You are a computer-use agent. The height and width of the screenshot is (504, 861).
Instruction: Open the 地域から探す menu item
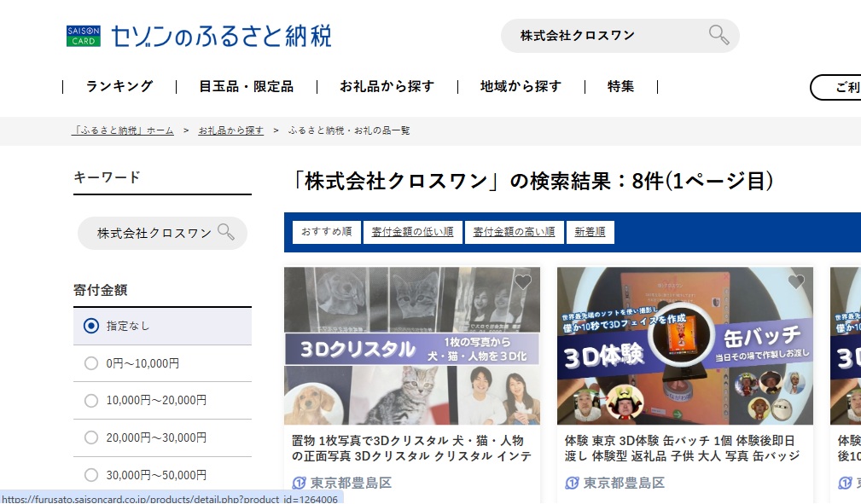521,86
